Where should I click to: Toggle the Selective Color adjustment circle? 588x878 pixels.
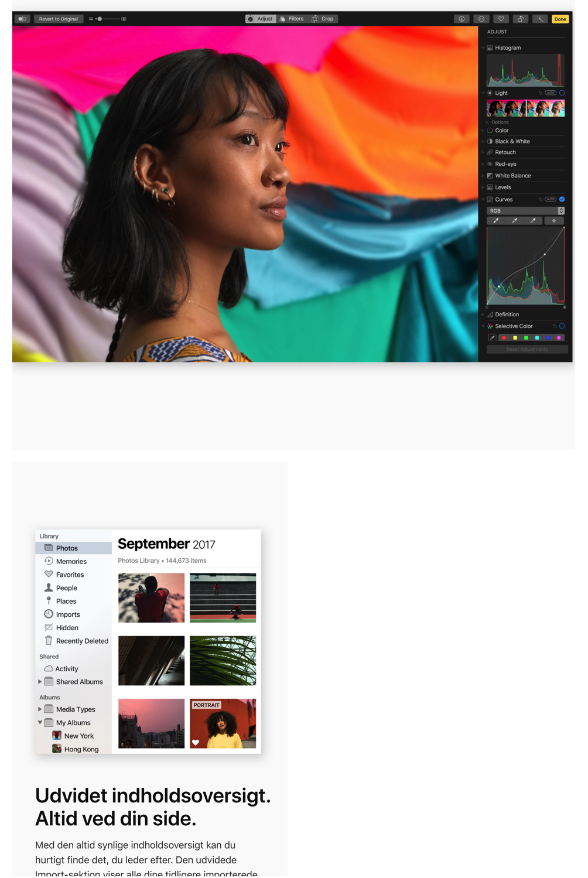(x=562, y=326)
